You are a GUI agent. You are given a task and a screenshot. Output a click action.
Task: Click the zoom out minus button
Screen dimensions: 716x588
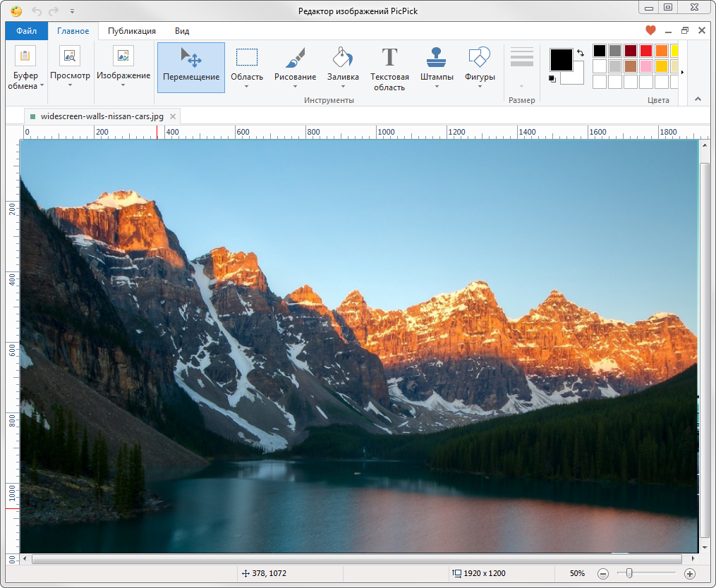pyautogui.click(x=603, y=574)
